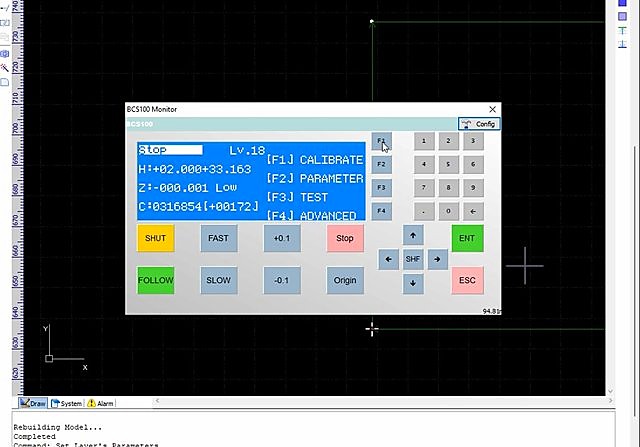Screen dimensions: 640x447
Task: Click the pink ESC button
Action: pos(468,280)
